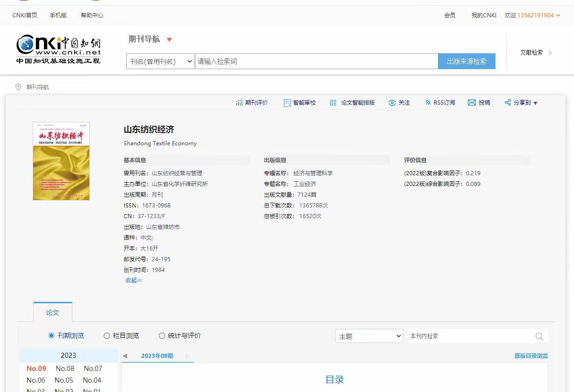Select issue No.05

(64, 380)
